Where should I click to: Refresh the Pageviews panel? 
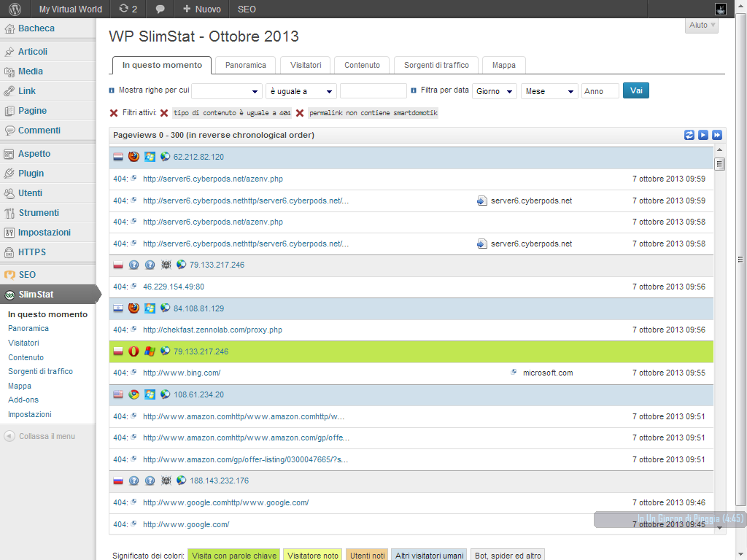pyautogui.click(x=689, y=135)
